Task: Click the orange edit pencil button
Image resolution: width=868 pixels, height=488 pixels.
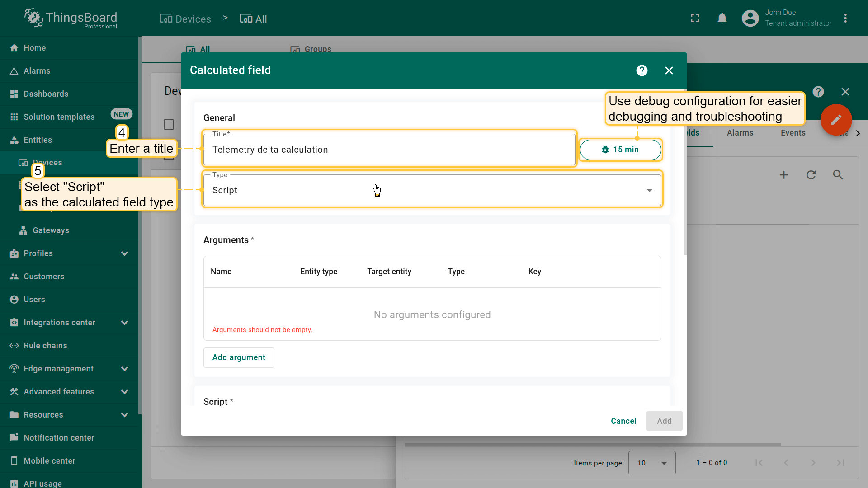Action: [x=836, y=120]
